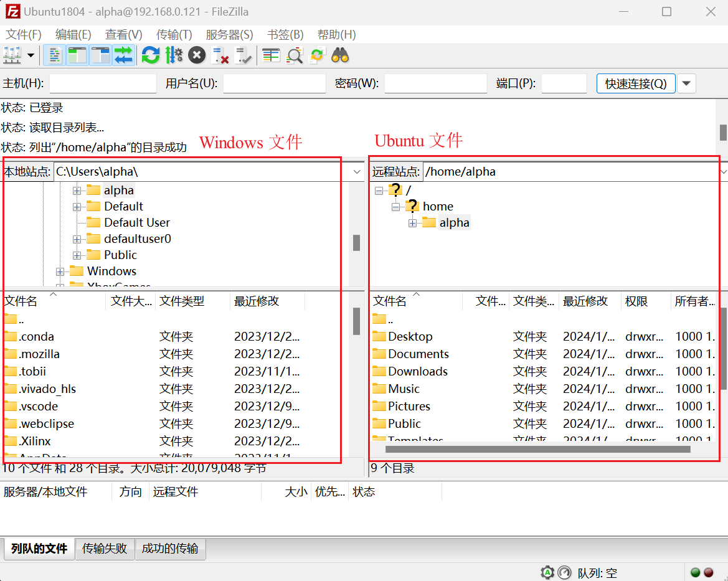
Task: Open the 编辑(E) menu
Action: tap(73, 35)
